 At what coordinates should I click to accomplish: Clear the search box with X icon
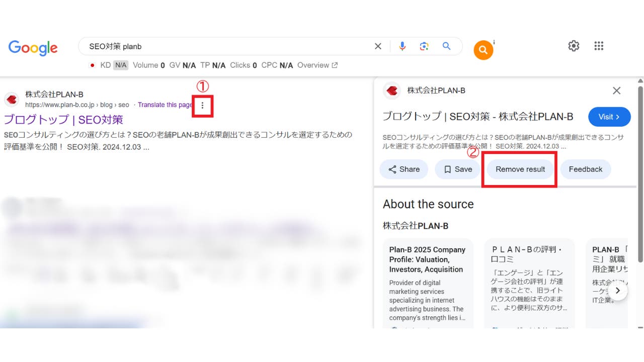[x=378, y=46]
